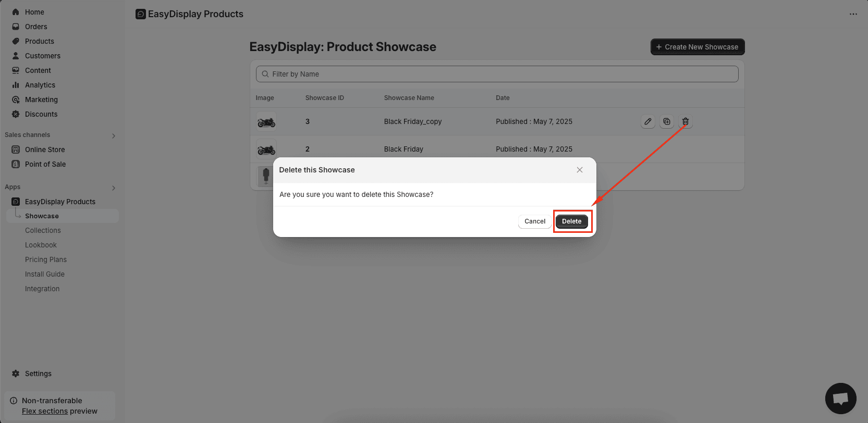Viewport: 868px width, 423px height.
Task: Click trash icon for Black Friday_copy
Action: pyautogui.click(x=686, y=121)
